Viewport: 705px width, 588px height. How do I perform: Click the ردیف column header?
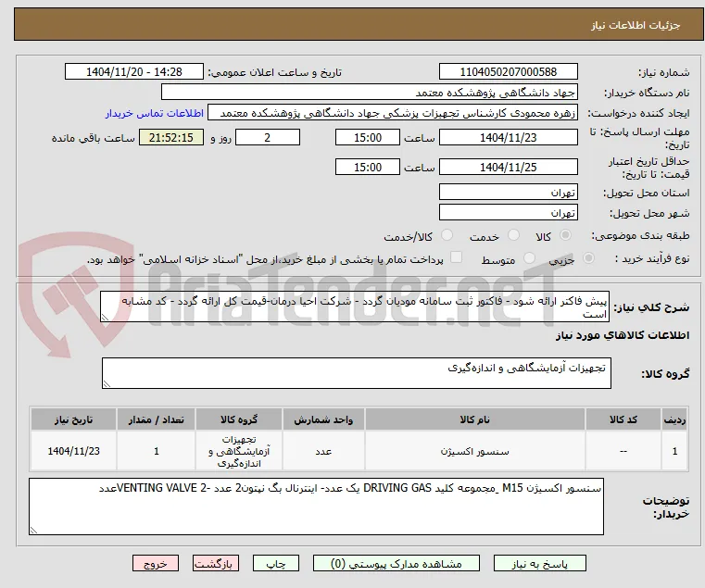(x=674, y=419)
